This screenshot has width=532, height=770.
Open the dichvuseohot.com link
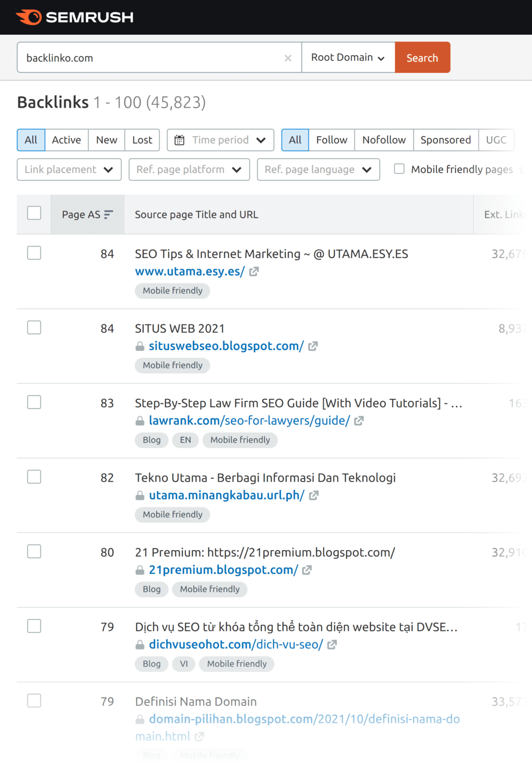coord(199,644)
